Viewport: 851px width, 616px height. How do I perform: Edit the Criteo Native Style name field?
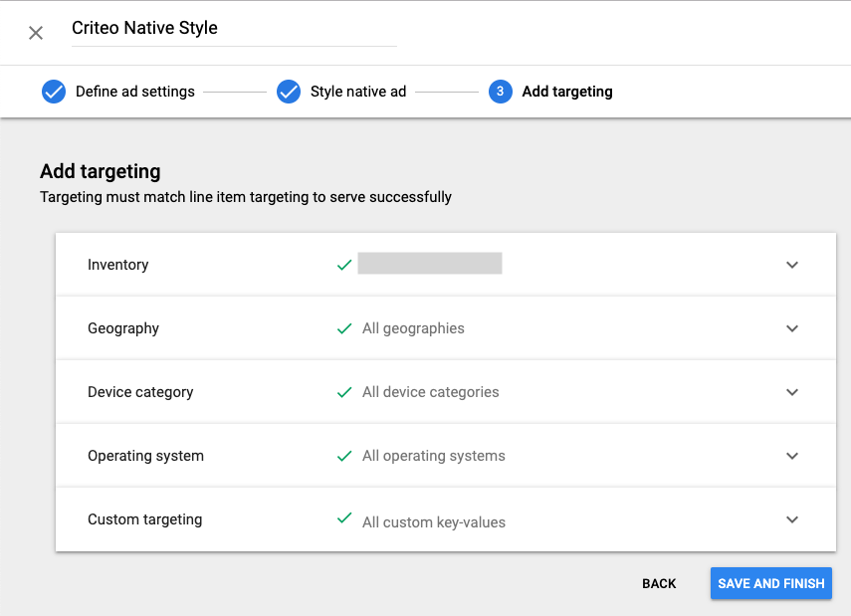coord(233,29)
